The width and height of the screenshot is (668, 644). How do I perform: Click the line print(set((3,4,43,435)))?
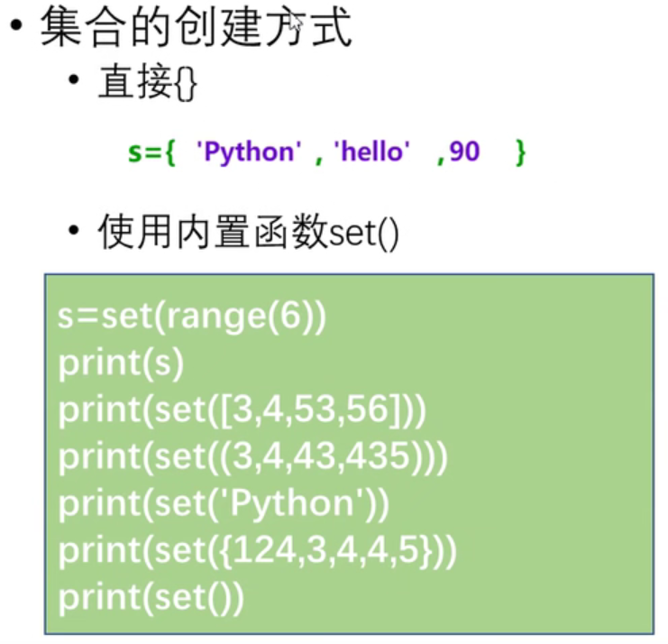pyautogui.click(x=253, y=457)
